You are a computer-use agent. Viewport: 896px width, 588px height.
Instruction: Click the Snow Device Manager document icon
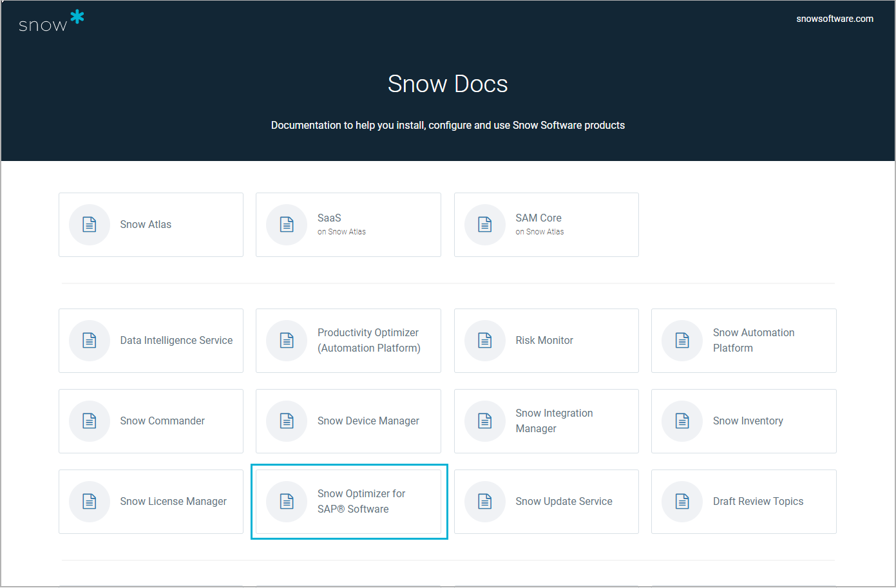point(287,421)
